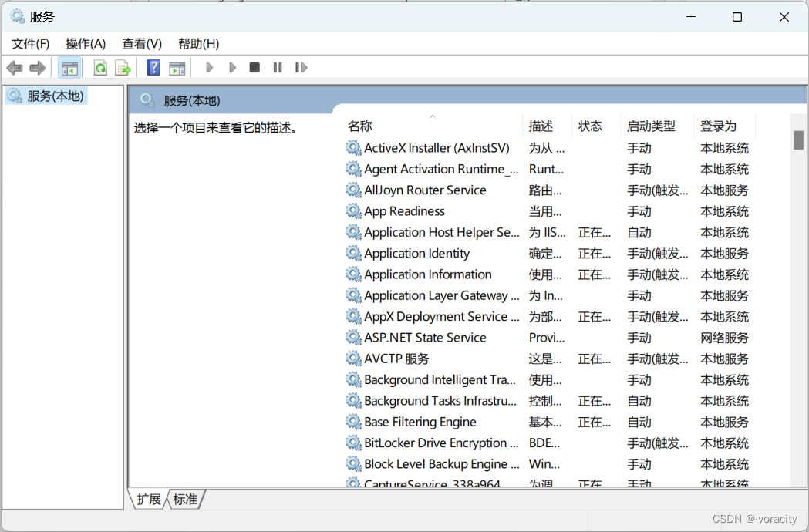Toggle the console tree visibility
809x532 pixels.
pos(69,68)
